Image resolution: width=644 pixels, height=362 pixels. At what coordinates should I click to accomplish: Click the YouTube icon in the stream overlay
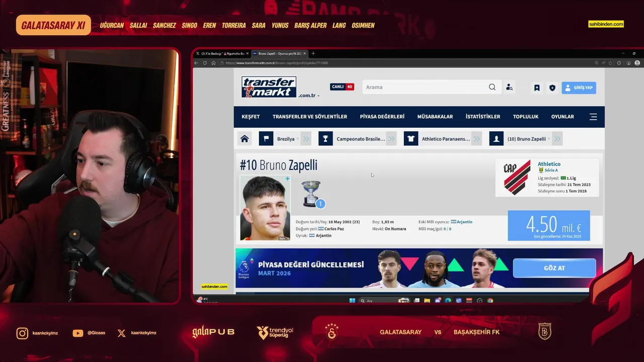point(78,333)
